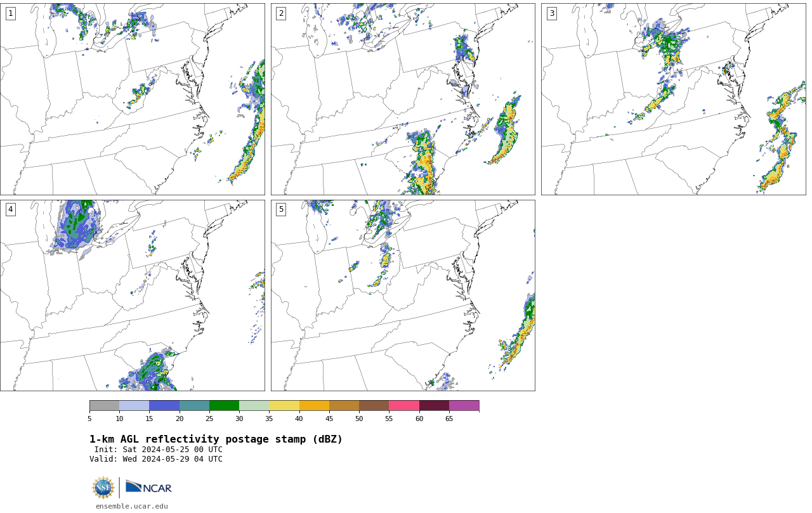Click the NSF logo icon
This screenshot has height=513, width=812.
pyautogui.click(x=103, y=488)
